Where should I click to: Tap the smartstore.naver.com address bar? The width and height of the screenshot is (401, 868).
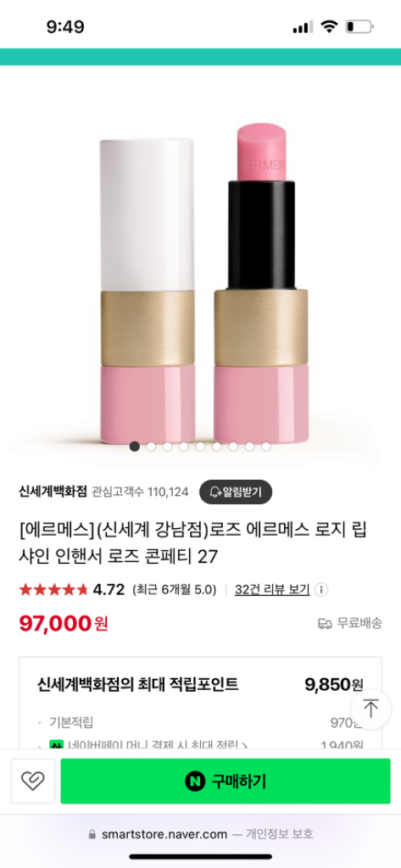pos(200,834)
